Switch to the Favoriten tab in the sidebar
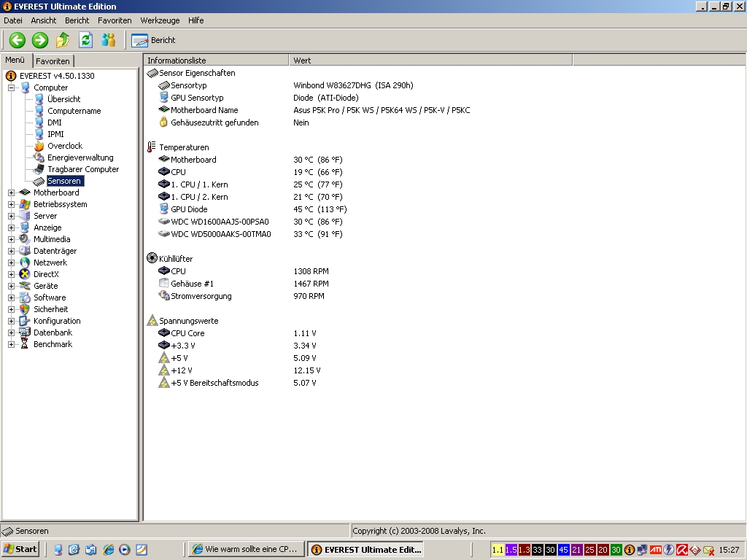This screenshot has width=747, height=560. (x=53, y=61)
